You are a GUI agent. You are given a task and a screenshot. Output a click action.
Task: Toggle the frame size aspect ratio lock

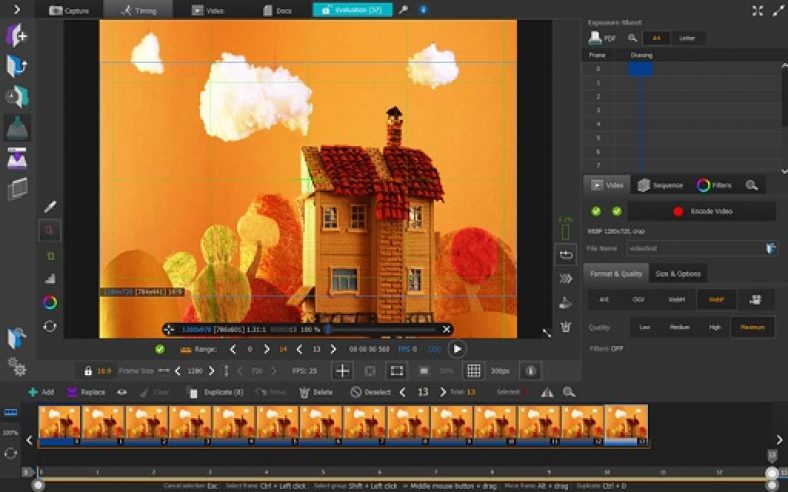click(x=88, y=371)
